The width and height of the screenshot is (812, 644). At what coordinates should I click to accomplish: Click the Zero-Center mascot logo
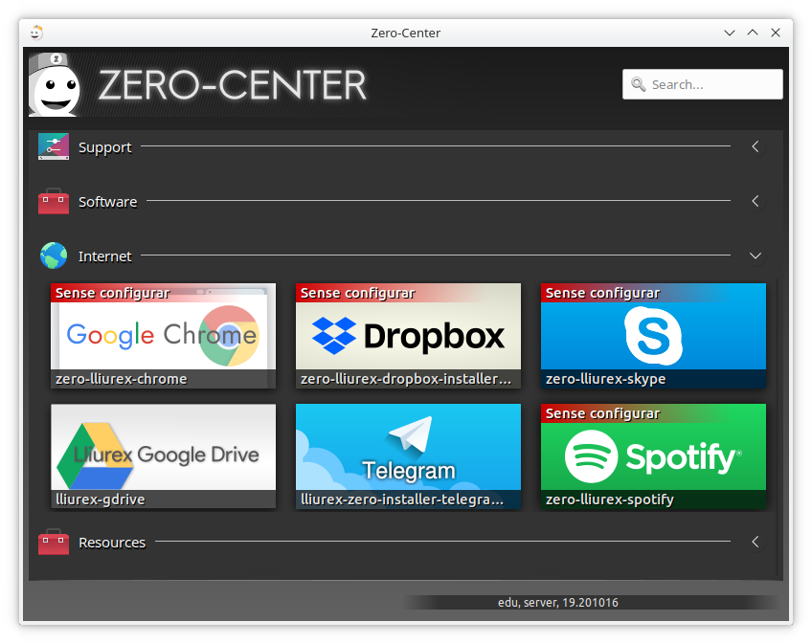[x=55, y=84]
